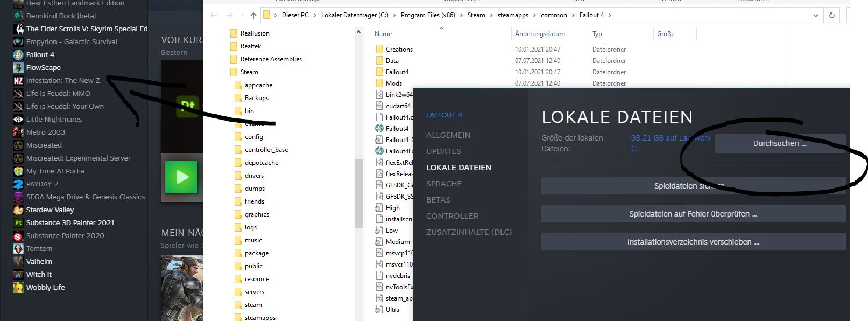Select The Elder Scrolls V: Skyrim icon
Viewport: 868px width, 321px height.
tap(18, 29)
